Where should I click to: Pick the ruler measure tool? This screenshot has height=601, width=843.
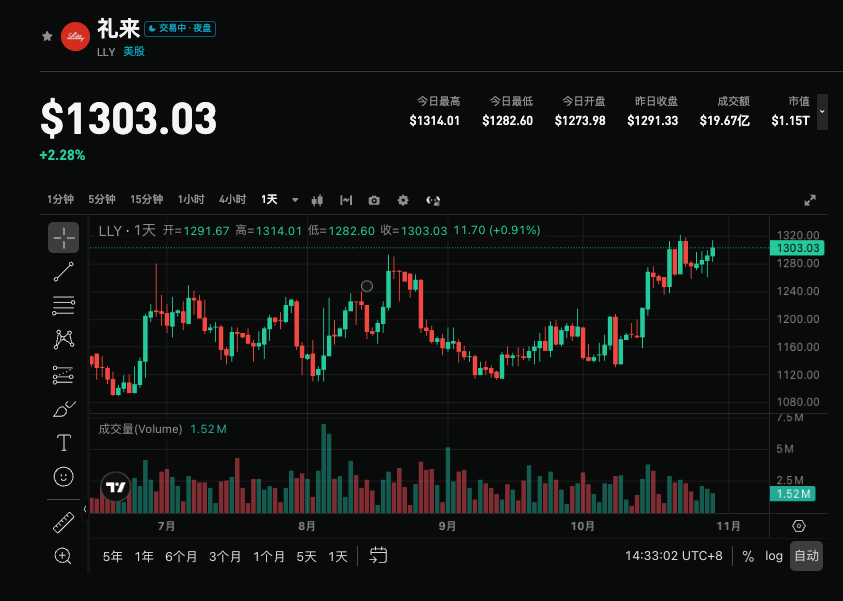[x=63, y=523]
